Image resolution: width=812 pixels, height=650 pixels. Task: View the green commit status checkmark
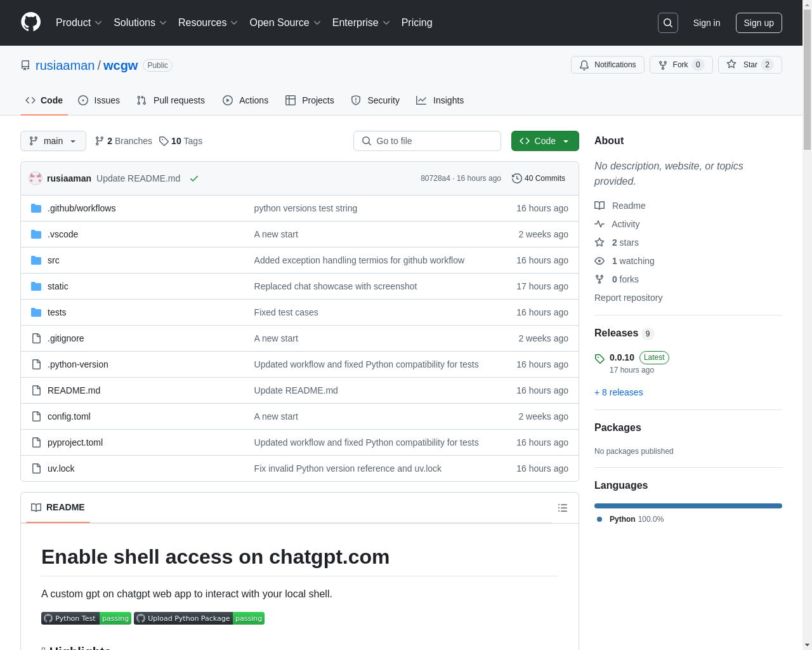[x=194, y=178]
